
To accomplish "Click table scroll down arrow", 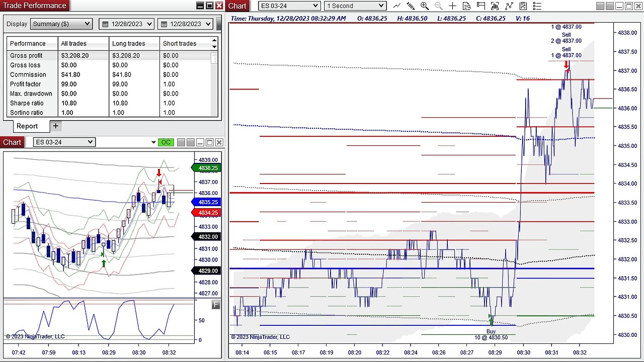I will click(215, 47).
